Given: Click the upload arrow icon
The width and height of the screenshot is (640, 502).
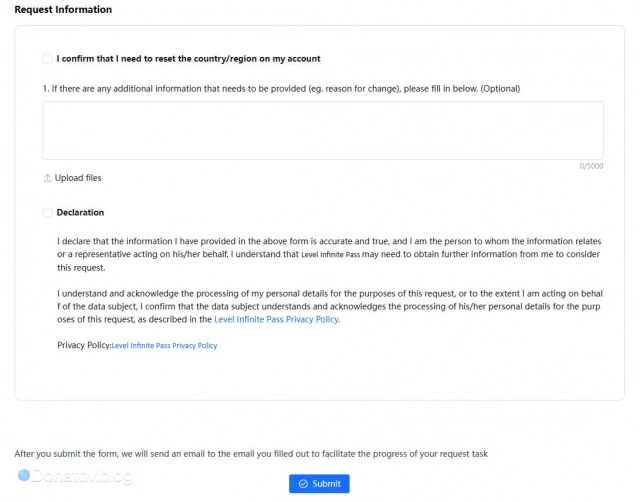Looking at the screenshot, I should (x=47, y=178).
